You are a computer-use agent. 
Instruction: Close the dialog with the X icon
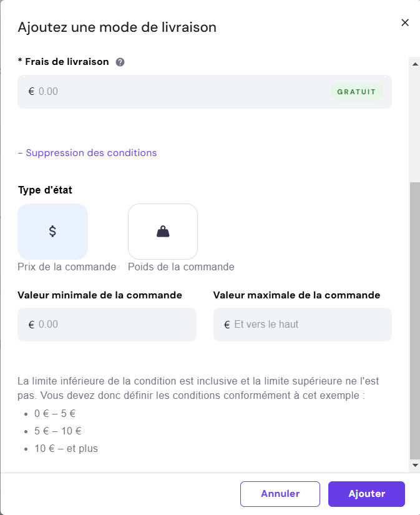[404, 22]
